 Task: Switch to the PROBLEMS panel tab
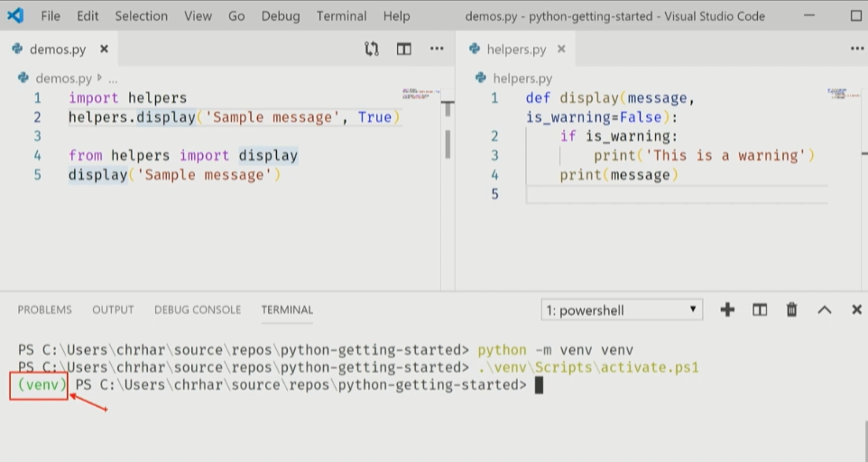pos(45,310)
